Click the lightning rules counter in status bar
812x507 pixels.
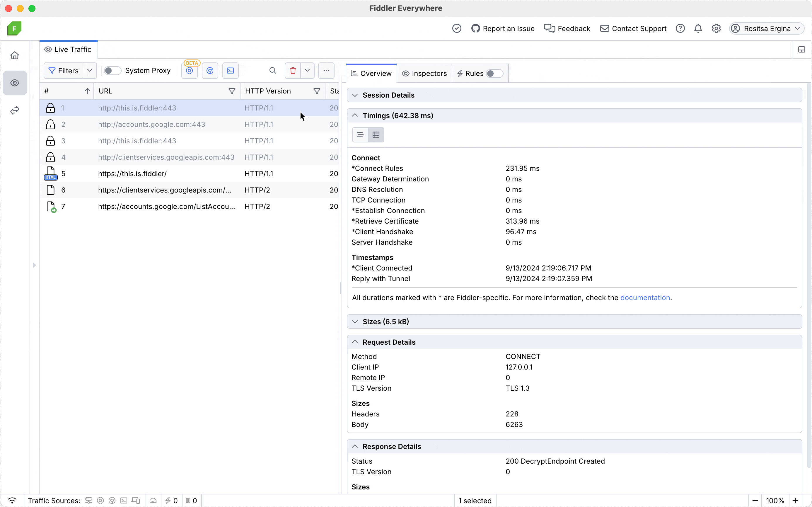(171, 501)
